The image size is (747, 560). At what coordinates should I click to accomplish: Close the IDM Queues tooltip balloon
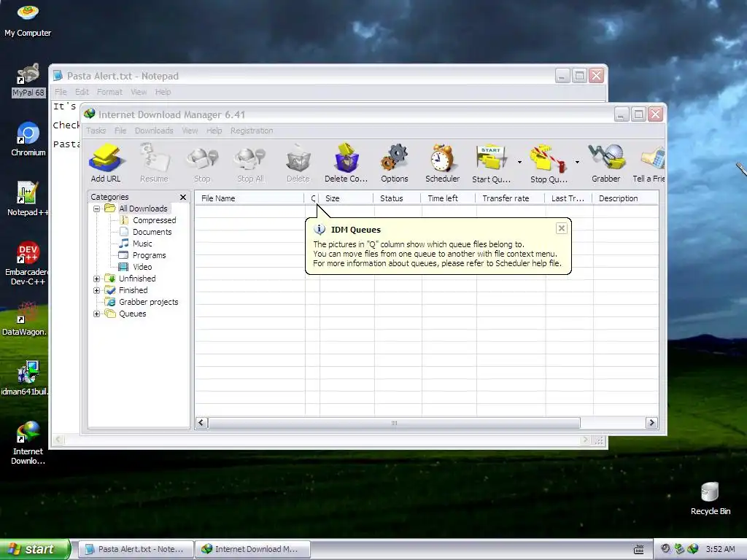(562, 228)
